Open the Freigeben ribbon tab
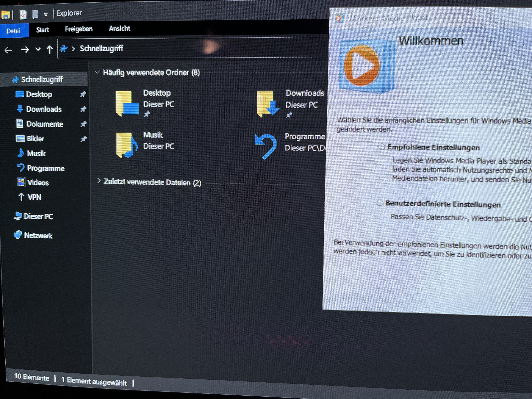This screenshot has width=532, height=399. click(79, 29)
